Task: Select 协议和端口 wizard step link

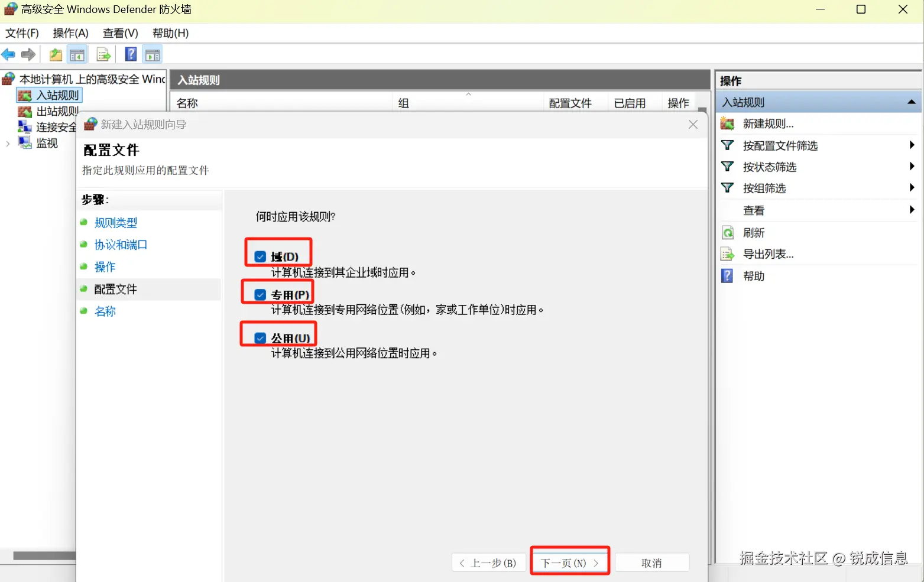Action: [x=121, y=245]
